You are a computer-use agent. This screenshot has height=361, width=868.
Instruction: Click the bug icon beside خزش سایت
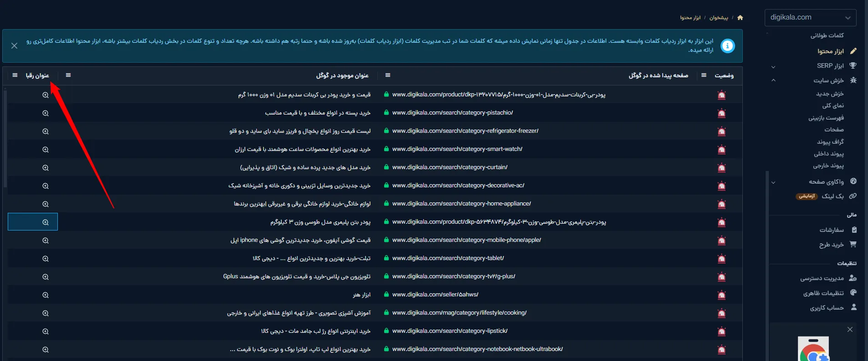coord(853,80)
